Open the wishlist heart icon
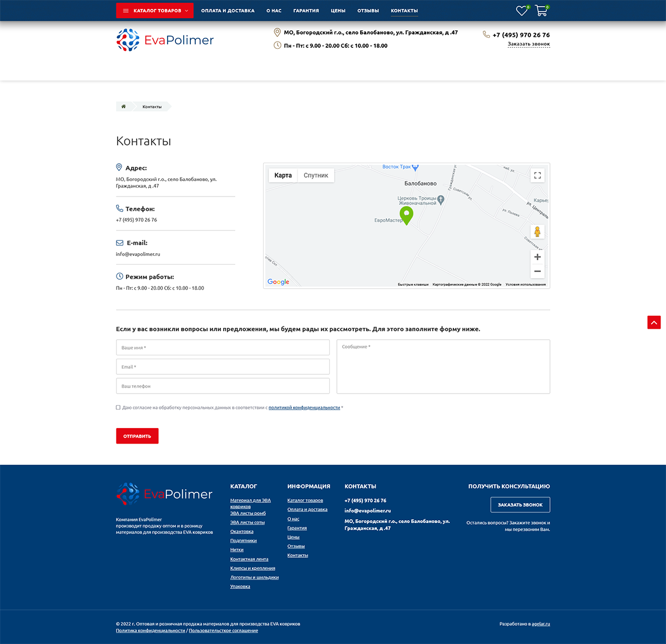This screenshot has height=644, width=666. tap(522, 11)
